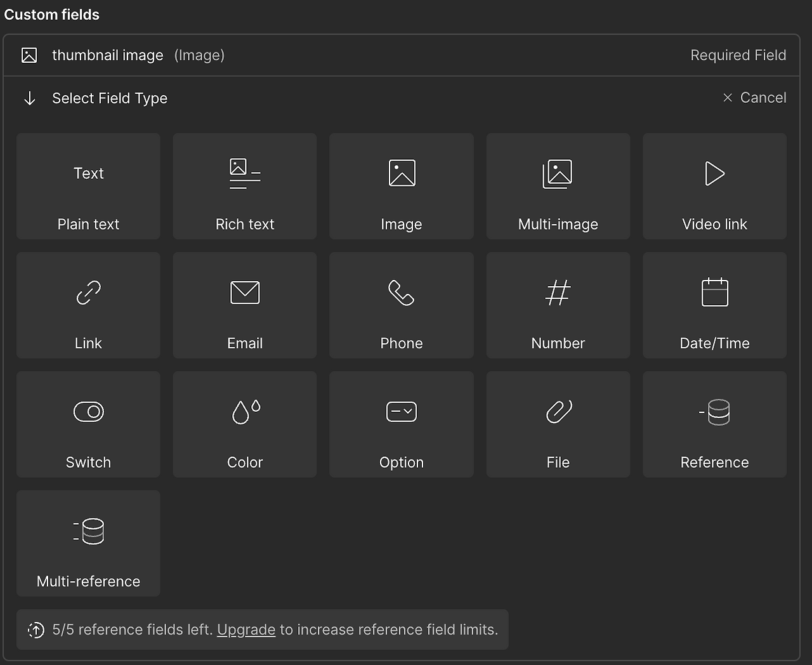The image size is (812, 665).
Task: Select the Link chain icon
Action: (88, 293)
